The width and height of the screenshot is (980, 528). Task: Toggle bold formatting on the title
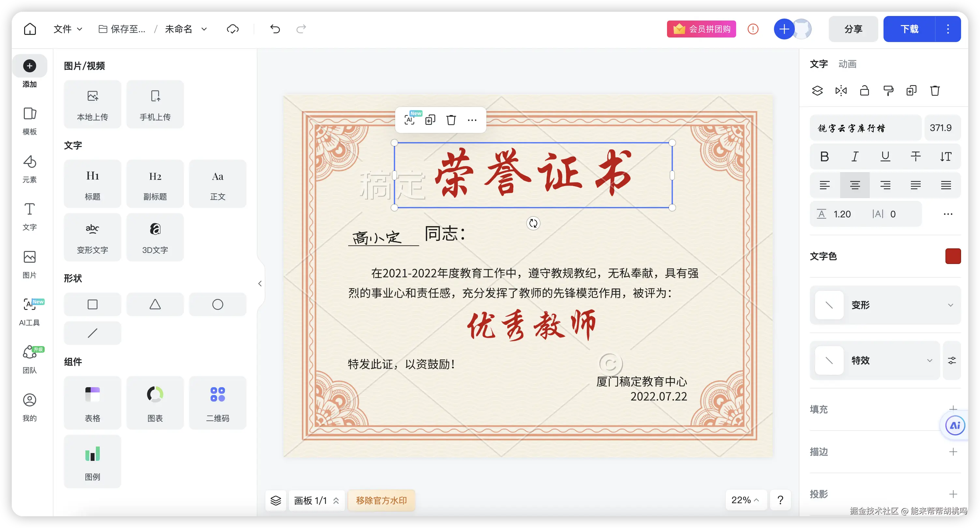pyautogui.click(x=824, y=156)
